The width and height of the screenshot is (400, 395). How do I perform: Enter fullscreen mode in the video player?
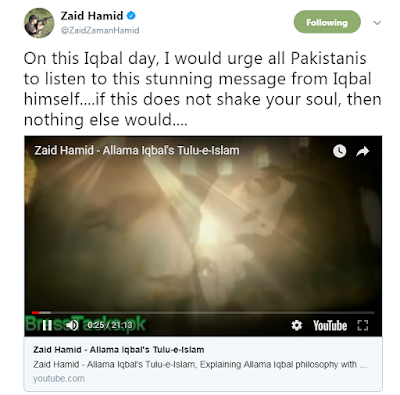pyautogui.click(x=363, y=325)
